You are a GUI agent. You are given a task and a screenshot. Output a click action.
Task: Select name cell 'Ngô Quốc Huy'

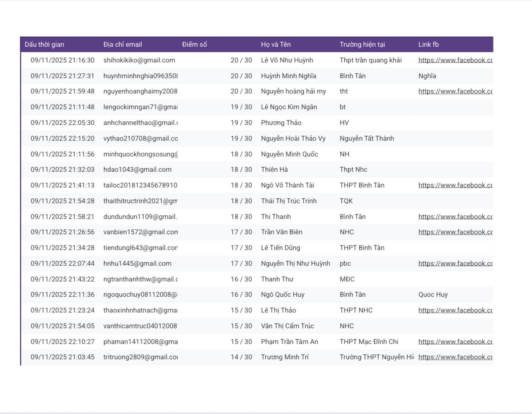283,294
